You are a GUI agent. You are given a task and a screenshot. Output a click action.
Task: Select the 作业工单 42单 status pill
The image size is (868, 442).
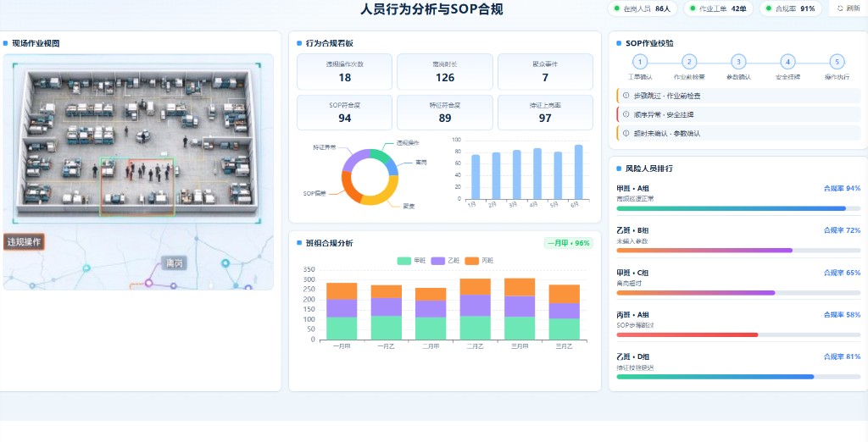717,8
